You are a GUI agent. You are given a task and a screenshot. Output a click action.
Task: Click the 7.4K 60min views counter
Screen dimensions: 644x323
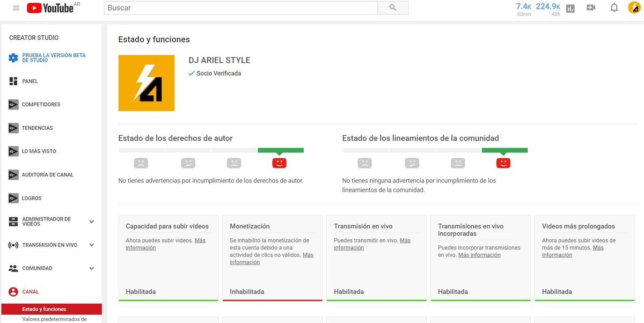click(x=524, y=9)
